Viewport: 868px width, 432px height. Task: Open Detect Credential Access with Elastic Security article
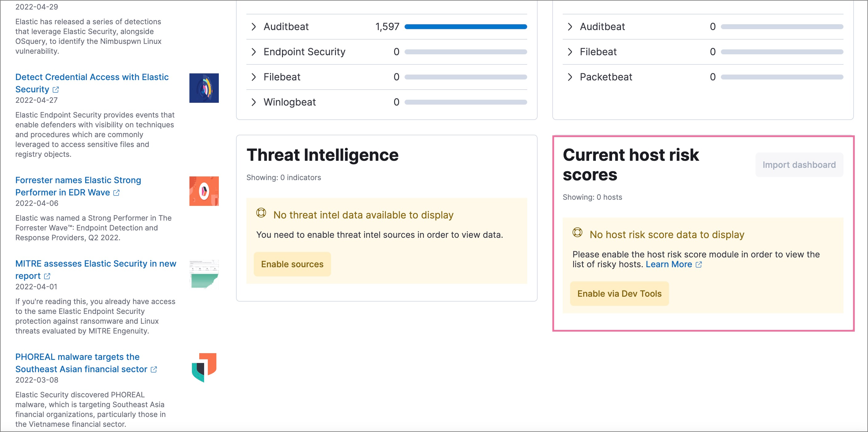click(x=92, y=83)
